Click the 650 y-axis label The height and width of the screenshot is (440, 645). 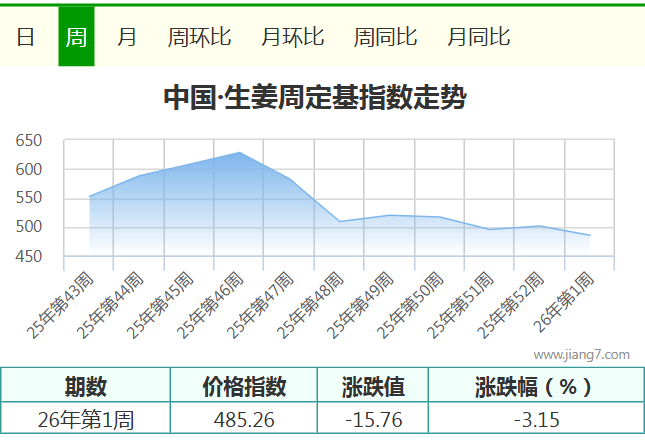tap(29, 141)
